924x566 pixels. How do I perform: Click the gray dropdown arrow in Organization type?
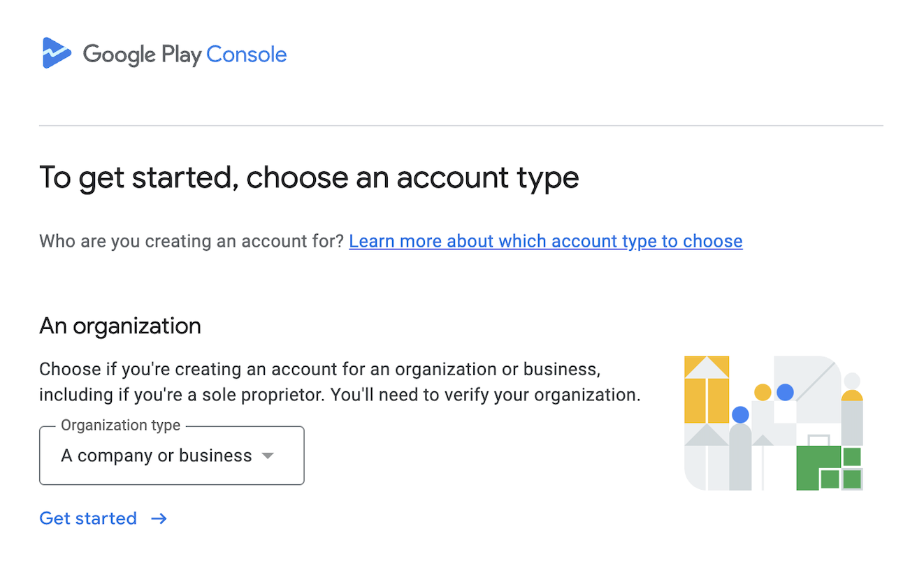(x=267, y=456)
